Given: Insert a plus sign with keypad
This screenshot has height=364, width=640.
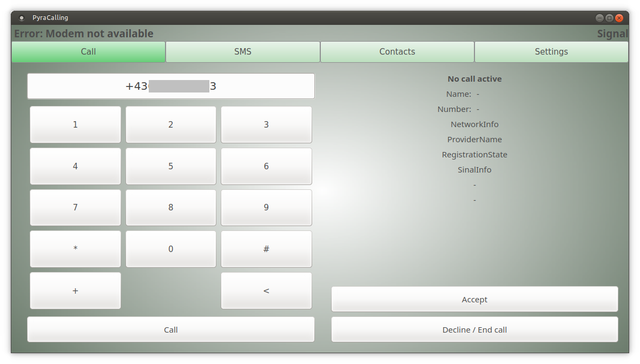Looking at the screenshot, I should click(75, 291).
